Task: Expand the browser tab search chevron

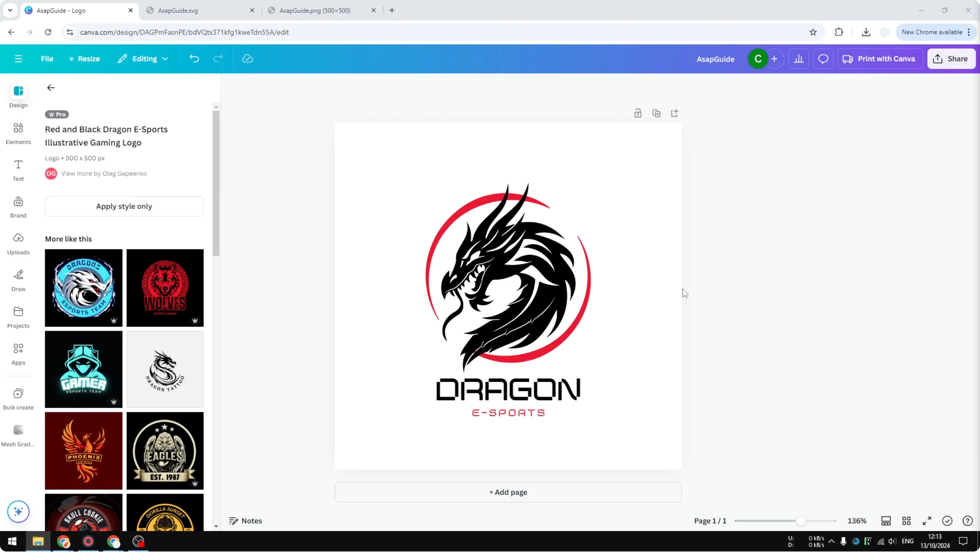Action: click(10, 10)
